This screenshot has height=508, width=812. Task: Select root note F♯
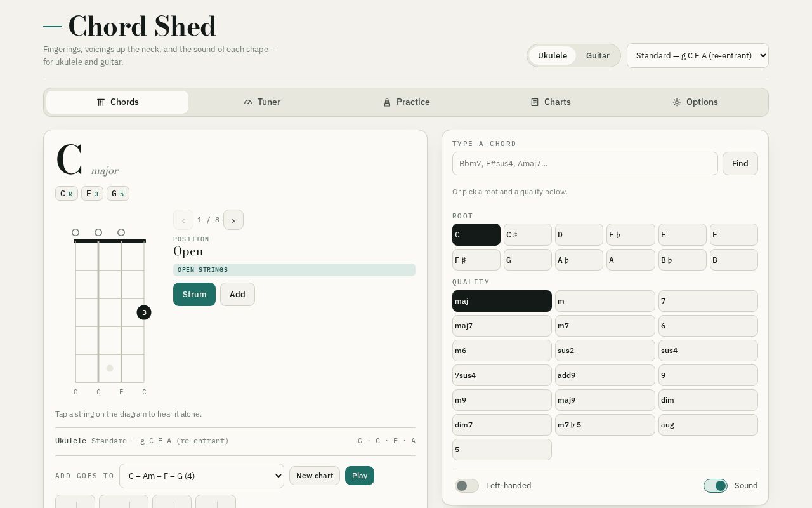476,260
